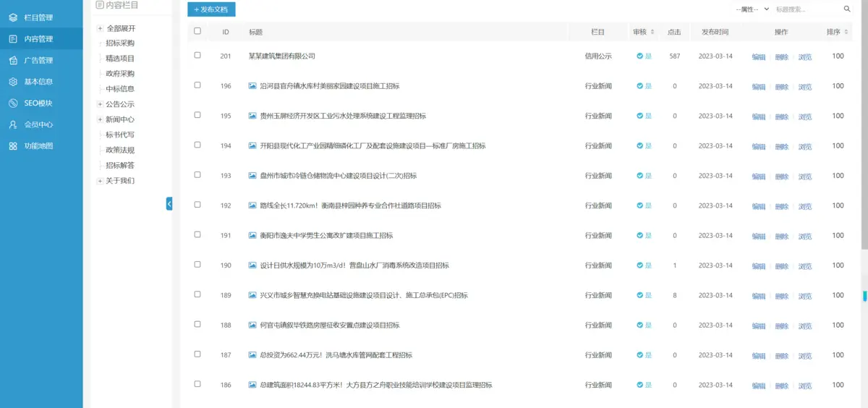Click the audit check icon for ID 193

(640, 176)
